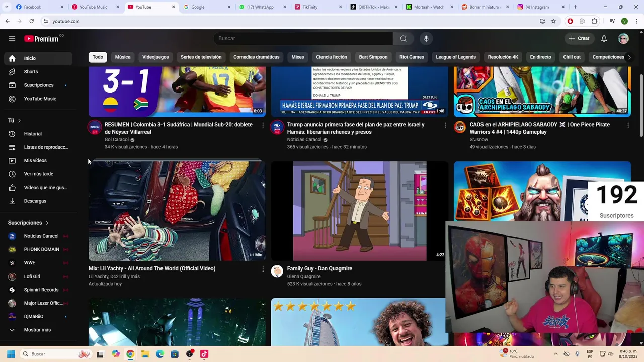Open options for One Piece Pirate Warriors video

click(628, 125)
